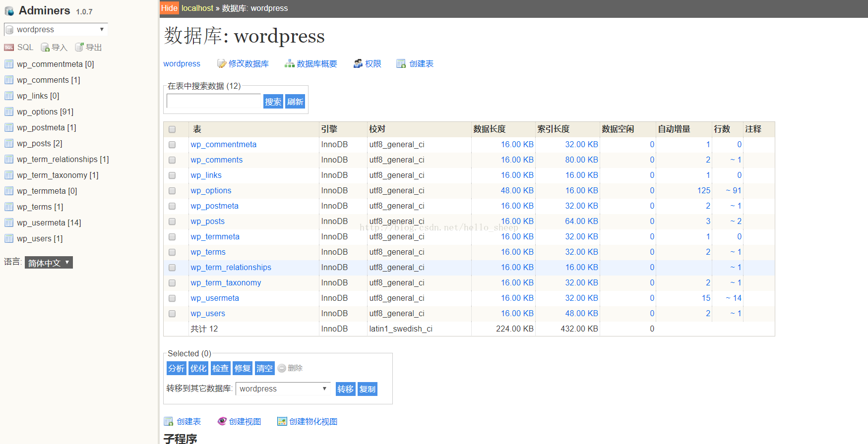Click table icon beside wp_postmeta in sidebar
Screen dimensions: 868x444
pos(9,127)
